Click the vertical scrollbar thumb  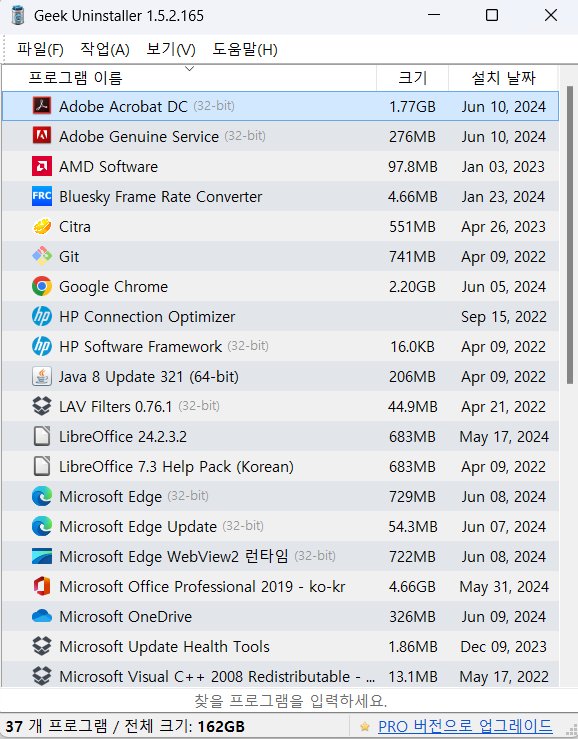point(570,236)
